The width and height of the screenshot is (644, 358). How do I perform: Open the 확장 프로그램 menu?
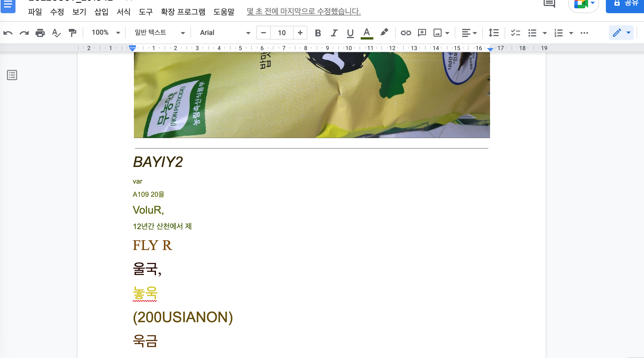183,12
